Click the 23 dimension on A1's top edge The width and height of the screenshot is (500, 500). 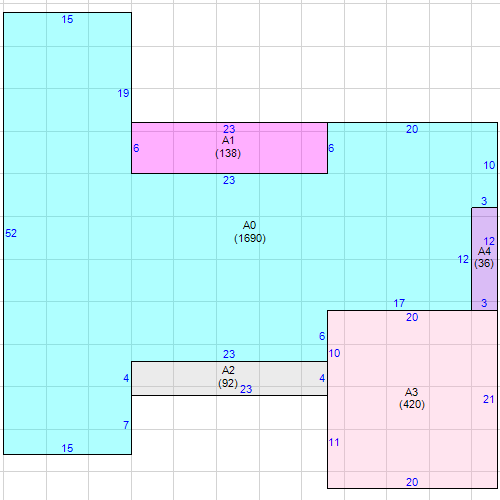(x=229, y=129)
